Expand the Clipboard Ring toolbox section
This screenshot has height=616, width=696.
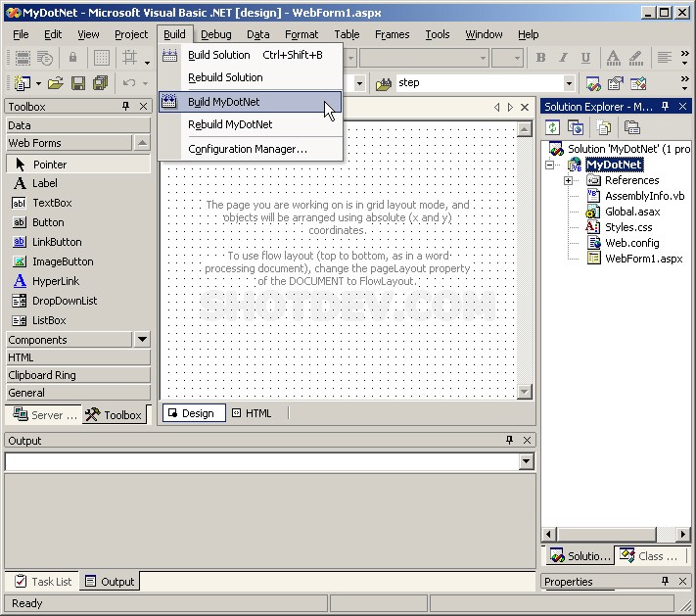[77, 375]
